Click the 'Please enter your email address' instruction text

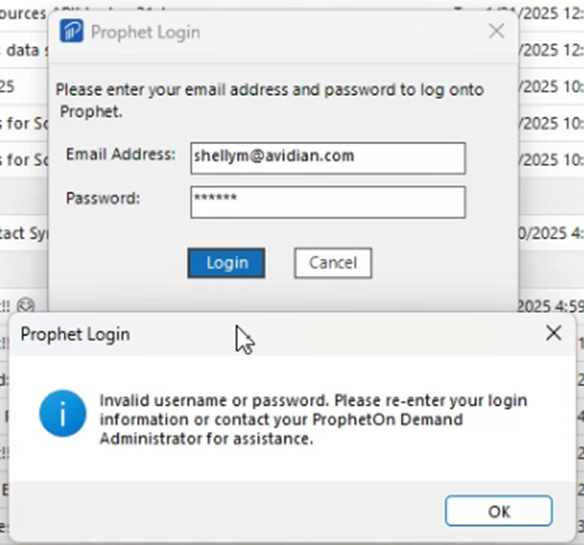pyautogui.click(x=270, y=100)
